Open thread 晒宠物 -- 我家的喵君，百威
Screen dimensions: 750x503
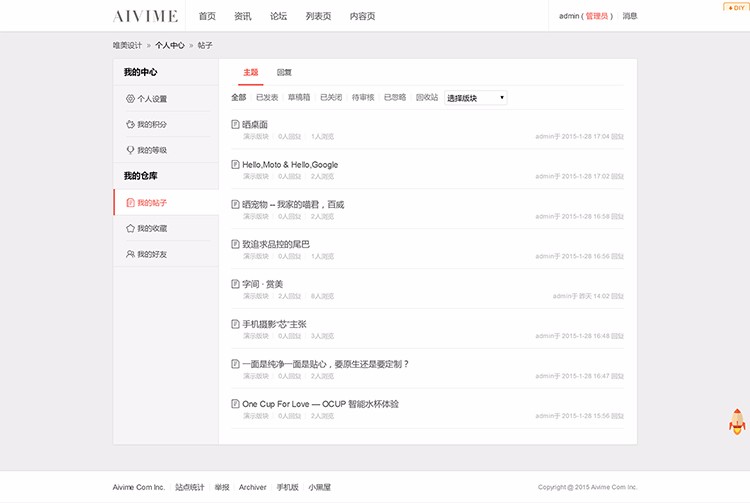coord(293,205)
